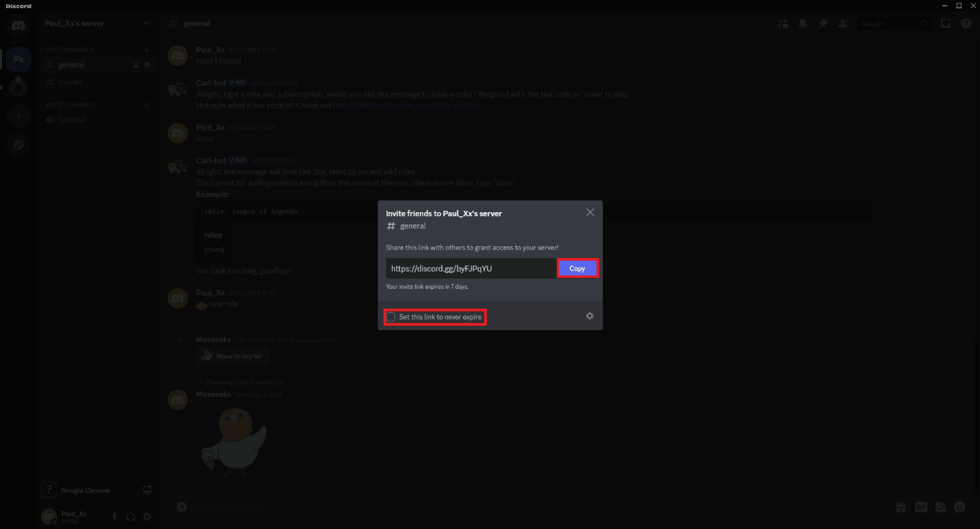Open Paul_Xx user avatar panel
Viewport: 980px width, 529px height.
[48, 517]
